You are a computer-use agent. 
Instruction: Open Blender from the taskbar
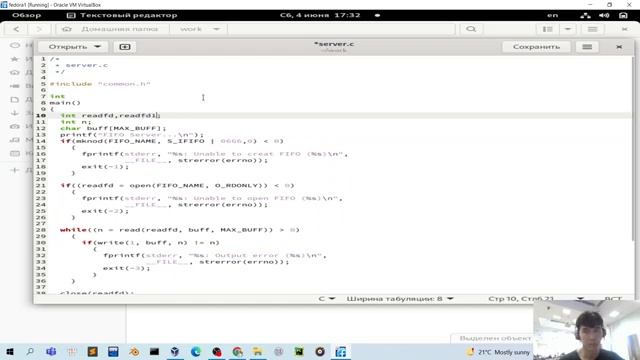[x=134, y=351]
